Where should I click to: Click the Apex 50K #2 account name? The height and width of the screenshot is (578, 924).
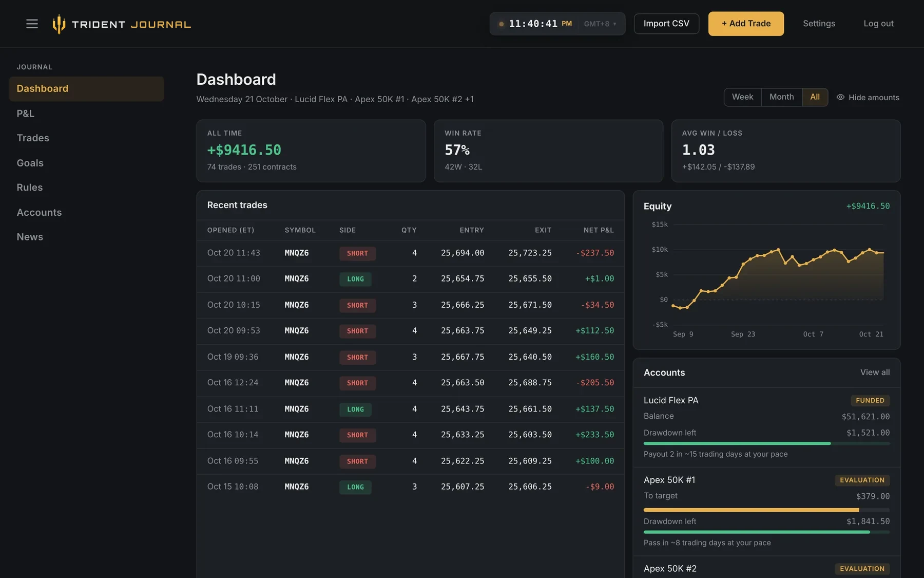click(670, 569)
